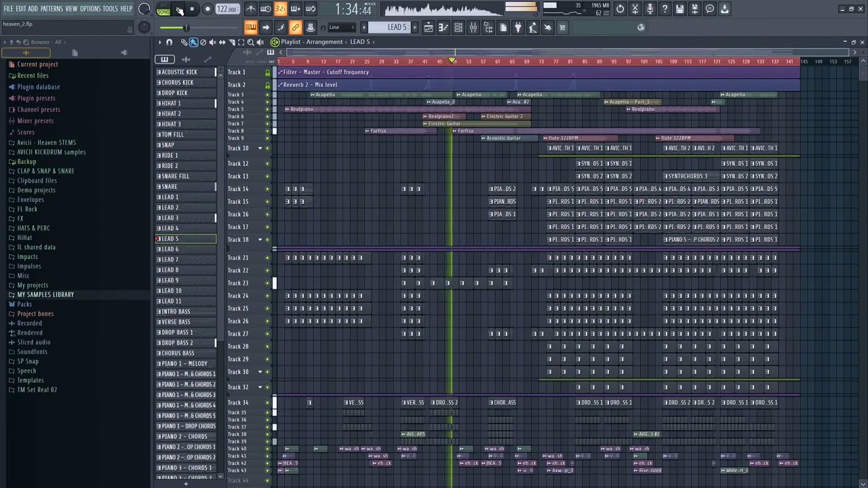Open the View playlist icon

click(429, 27)
